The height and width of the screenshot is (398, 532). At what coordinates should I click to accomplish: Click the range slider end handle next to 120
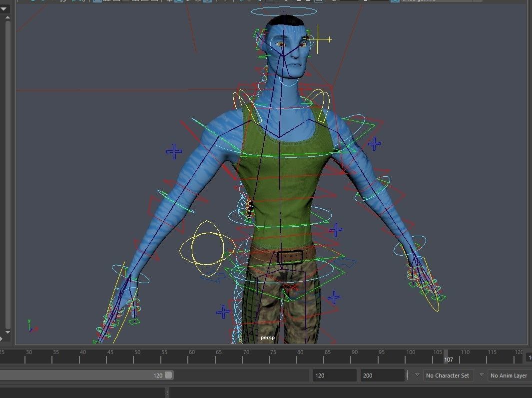(169, 375)
